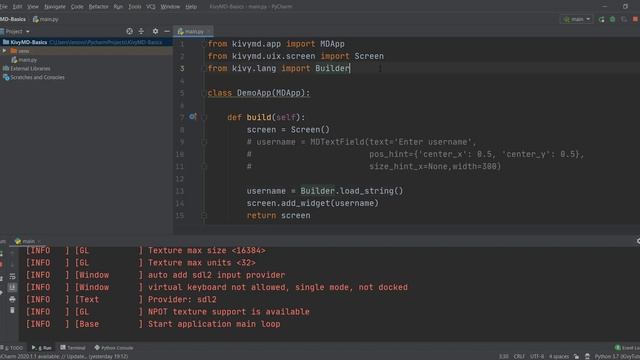Open the Tools menu
The image size is (640, 360).
135,7
